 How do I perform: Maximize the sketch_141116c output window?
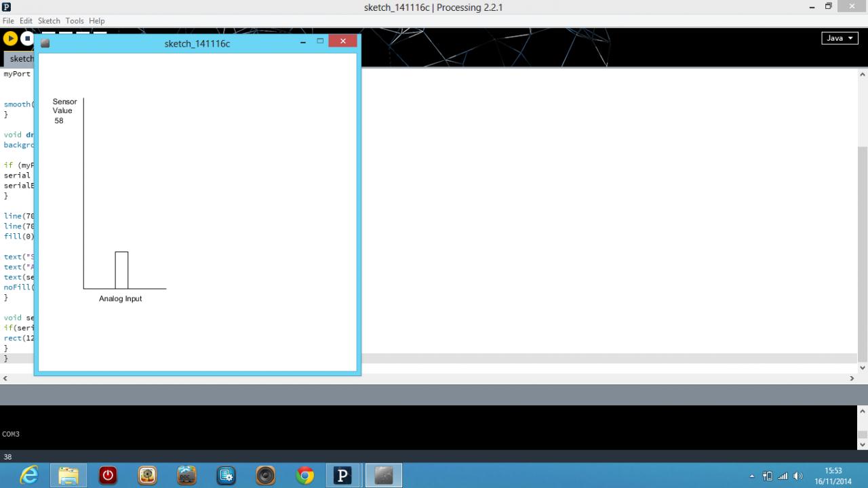[x=320, y=41]
